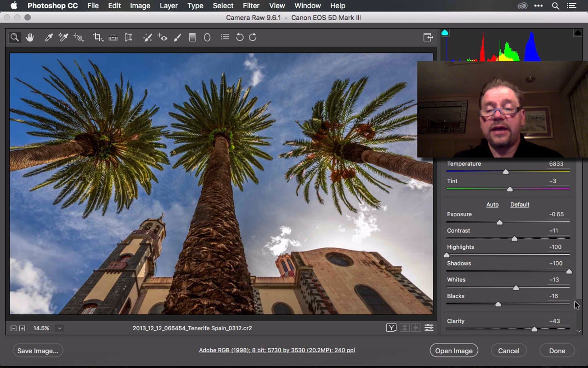Screen dimensions: 588x368
Task: Swap before and after settings
Action: point(404,328)
